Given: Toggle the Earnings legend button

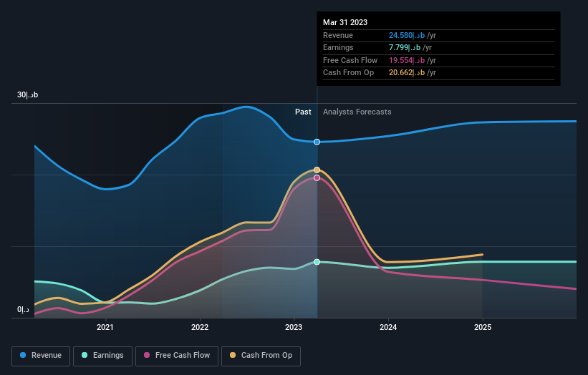Looking at the screenshot, I should coord(102,356).
